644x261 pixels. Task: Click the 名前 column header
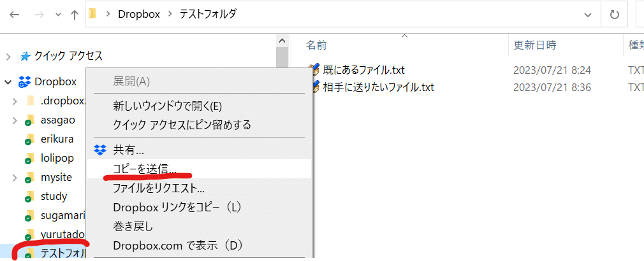(x=316, y=45)
